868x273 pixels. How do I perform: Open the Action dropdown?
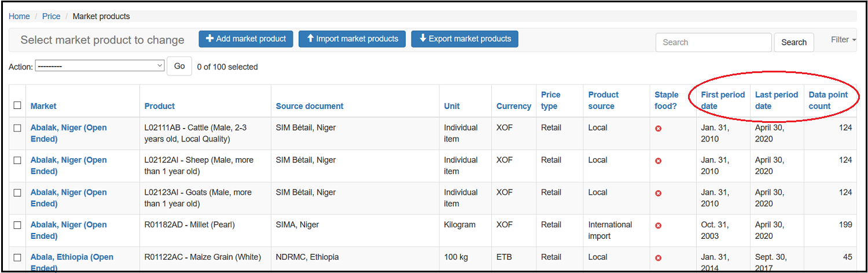point(100,67)
